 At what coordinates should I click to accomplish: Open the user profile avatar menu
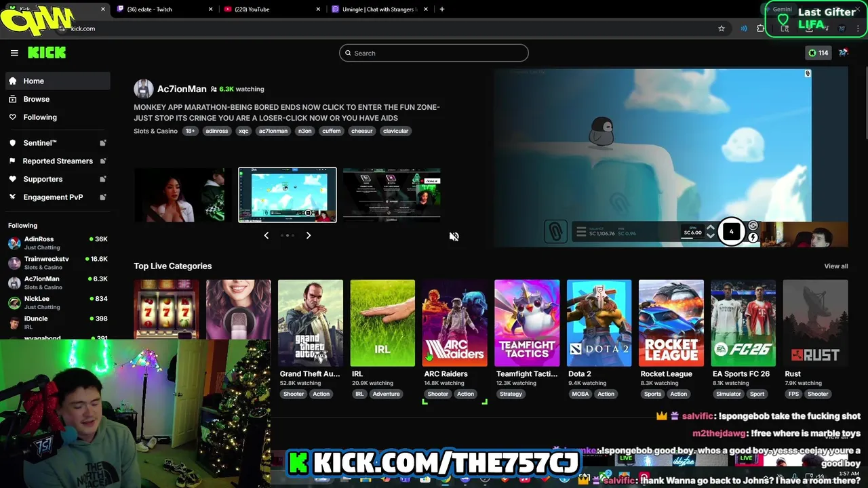(x=844, y=53)
